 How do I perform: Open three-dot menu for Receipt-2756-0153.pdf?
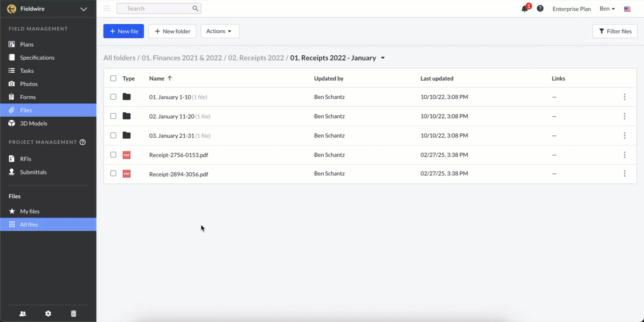click(x=625, y=155)
